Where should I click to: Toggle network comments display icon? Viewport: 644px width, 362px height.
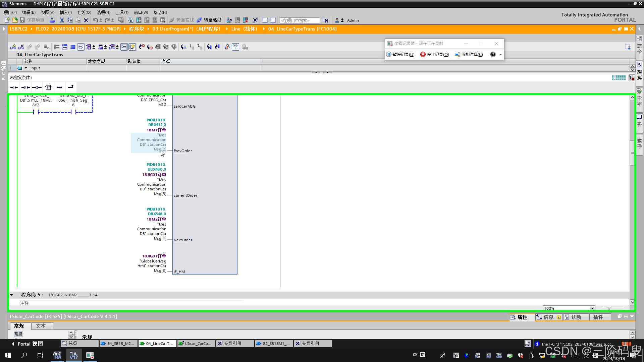click(81, 47)
